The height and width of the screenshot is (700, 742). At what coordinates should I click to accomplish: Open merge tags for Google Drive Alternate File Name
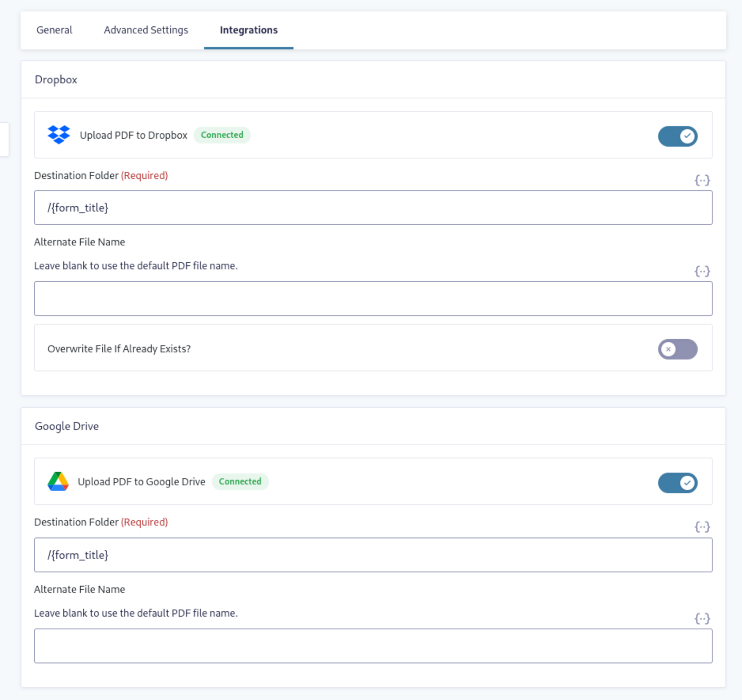(702, 618)
